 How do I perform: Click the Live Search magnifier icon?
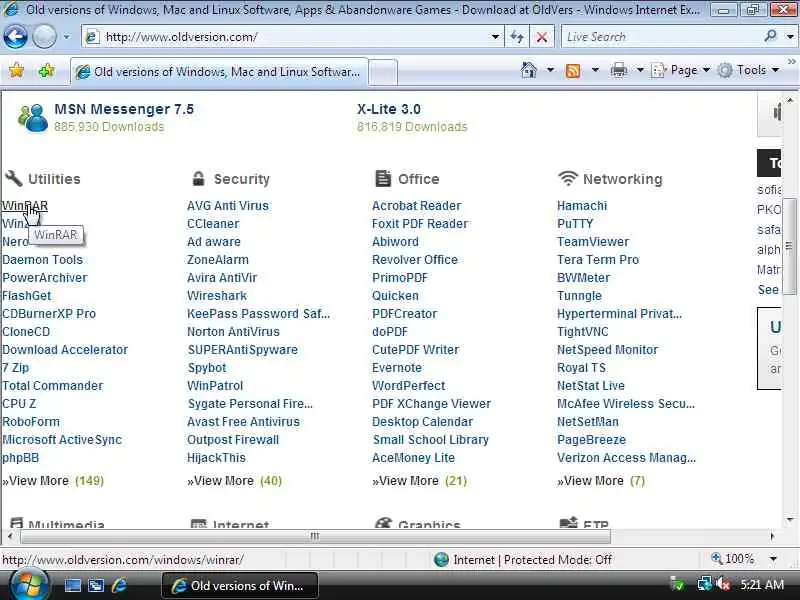pyautogui.click(x=770, y=36)
